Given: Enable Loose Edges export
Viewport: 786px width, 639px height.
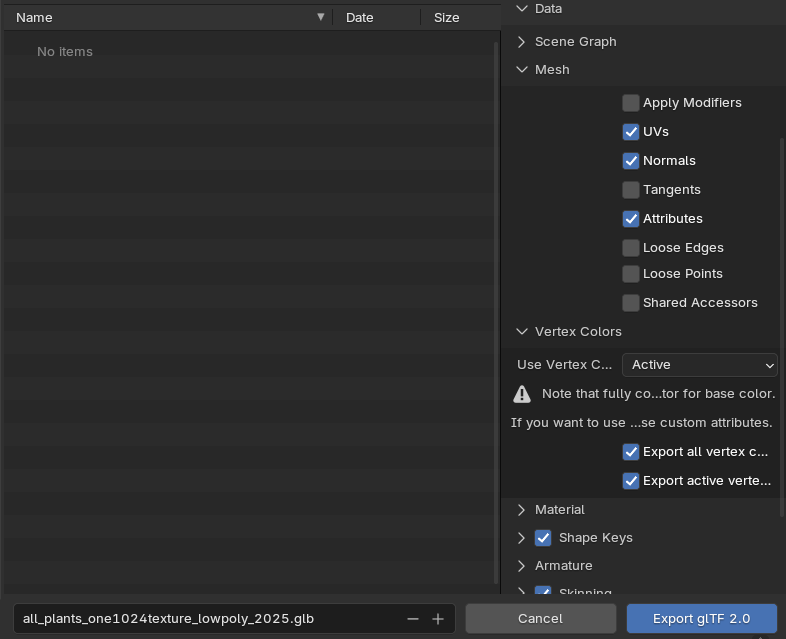Looking at the screenshot, I should [x=631, y=248].
